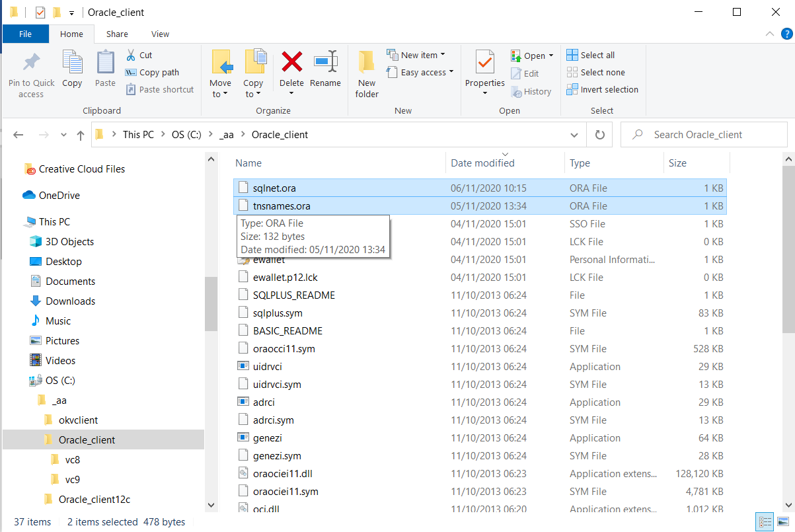Create a New folder

tap(367, 74)
